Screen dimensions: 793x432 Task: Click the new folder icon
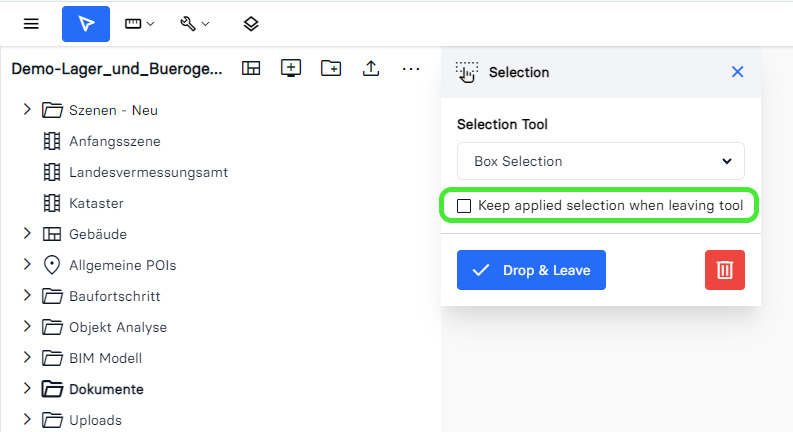(x=331, y=68)
